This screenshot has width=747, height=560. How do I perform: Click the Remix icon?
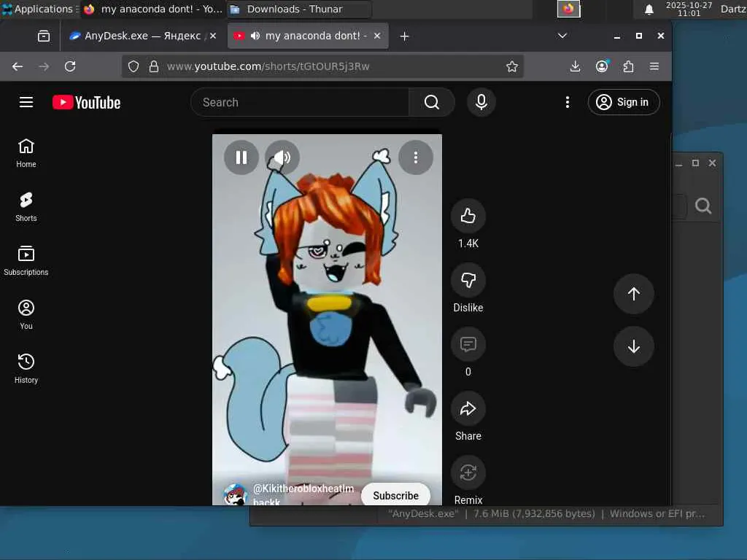pos(468,472)
